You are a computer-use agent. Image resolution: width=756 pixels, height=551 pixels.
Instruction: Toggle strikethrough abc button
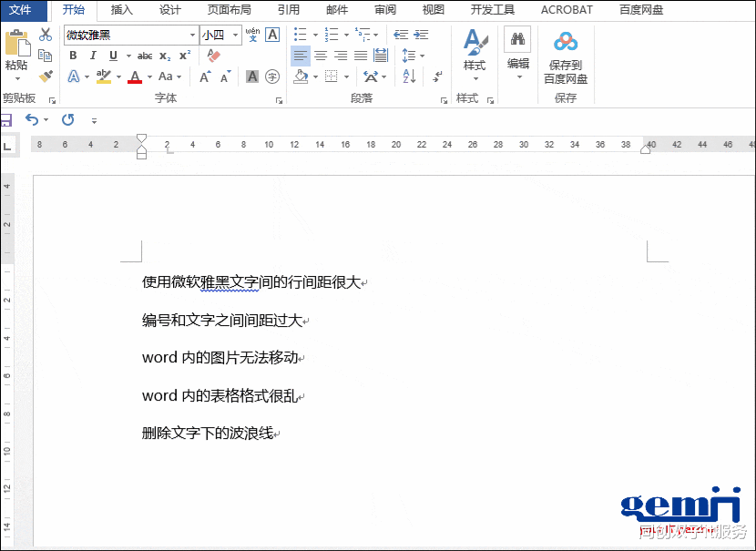(x=145, y=56)
